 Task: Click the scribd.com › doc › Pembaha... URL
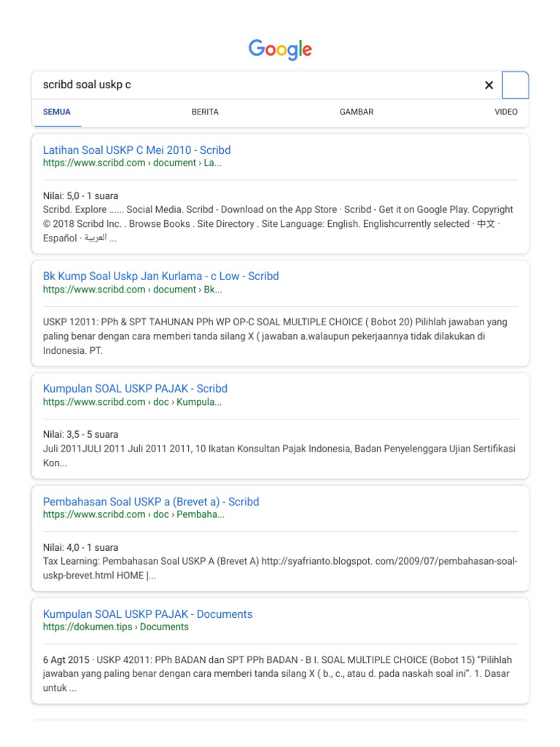pos(133,515)
